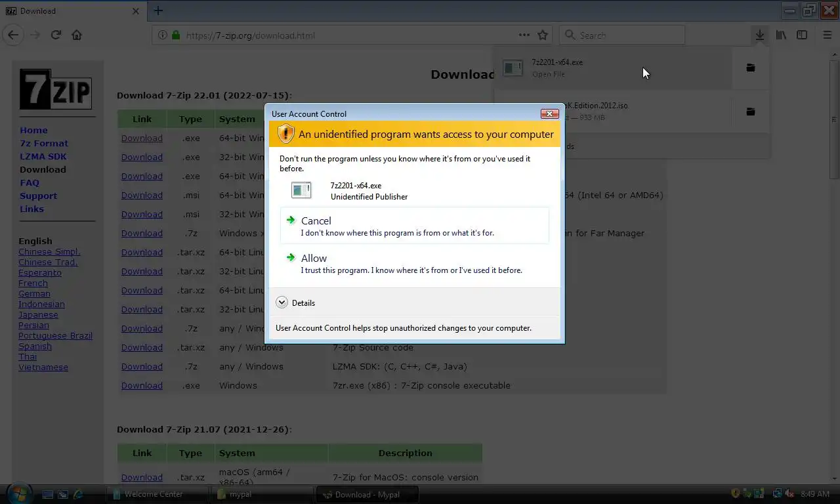
Task: Click Allow in the User Account Control dialog
Action: pyautogui.click(x=414, y=263)
